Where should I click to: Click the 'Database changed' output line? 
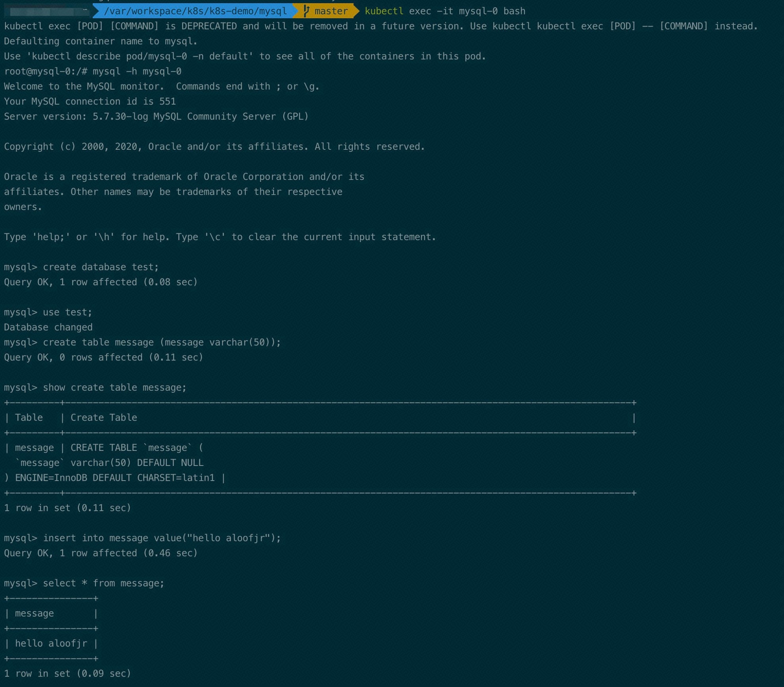pyautogui.click(x=48, y=327)
